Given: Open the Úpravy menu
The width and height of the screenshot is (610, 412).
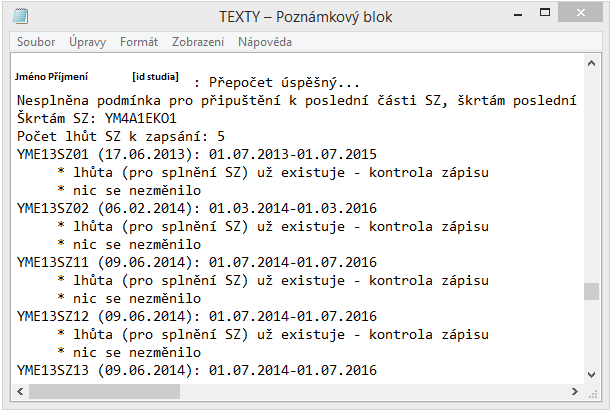Looking at the screenshot, I should 88,42.
